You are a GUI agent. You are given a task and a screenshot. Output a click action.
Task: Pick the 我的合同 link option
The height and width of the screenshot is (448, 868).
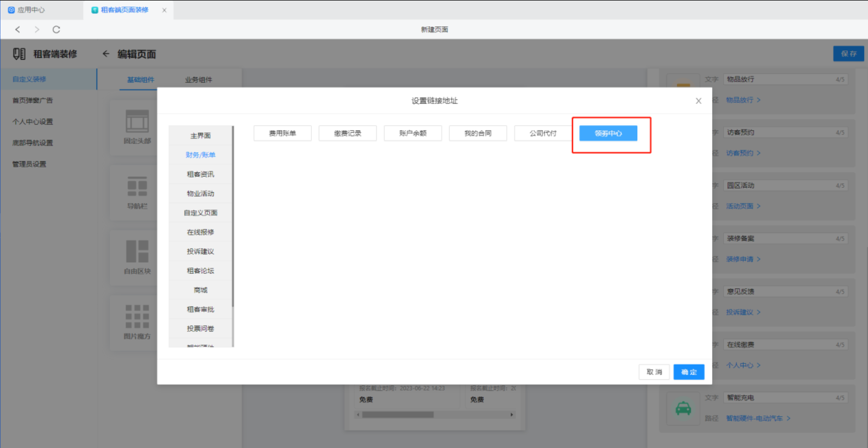coord(478,133)
